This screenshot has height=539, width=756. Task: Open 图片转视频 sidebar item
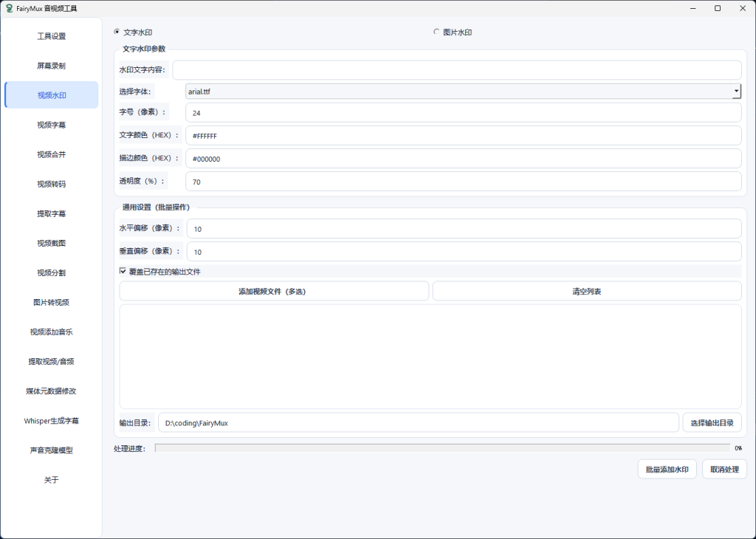tap(52, 302)
